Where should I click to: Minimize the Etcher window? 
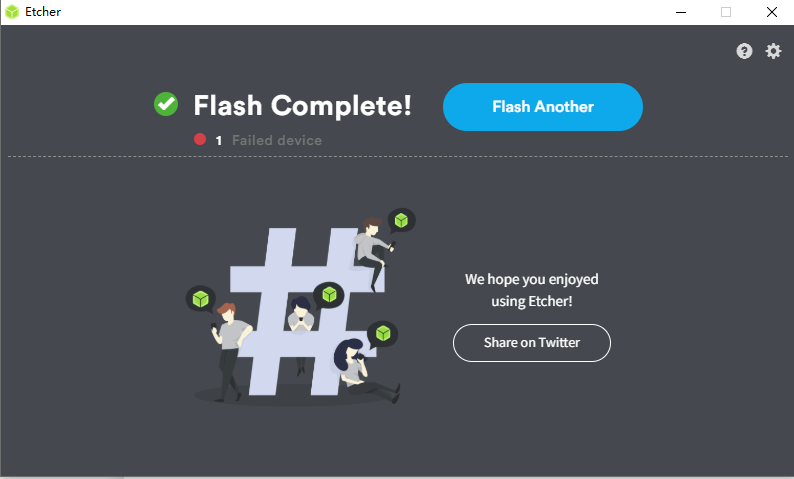pos(681,12)
